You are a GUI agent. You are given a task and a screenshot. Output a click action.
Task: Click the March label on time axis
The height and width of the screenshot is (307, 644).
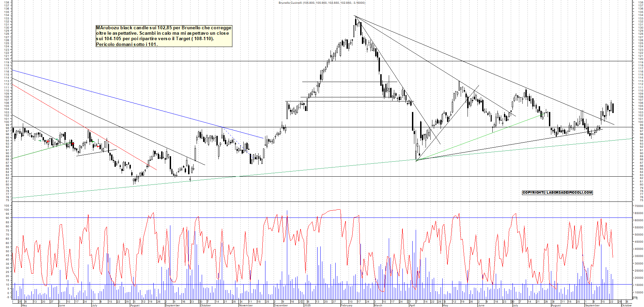click(378, 305)
